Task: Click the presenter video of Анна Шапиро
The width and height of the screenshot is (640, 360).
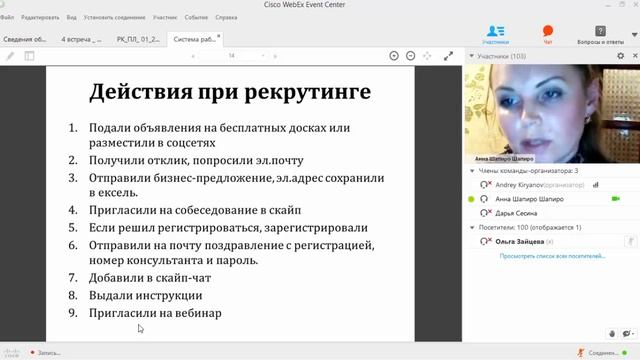Action: pyautogui.click(x=552, y=113)
